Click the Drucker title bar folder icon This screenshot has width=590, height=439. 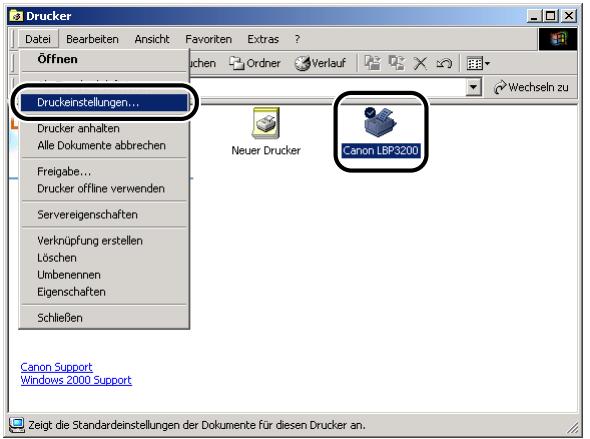tap(16, 16)
